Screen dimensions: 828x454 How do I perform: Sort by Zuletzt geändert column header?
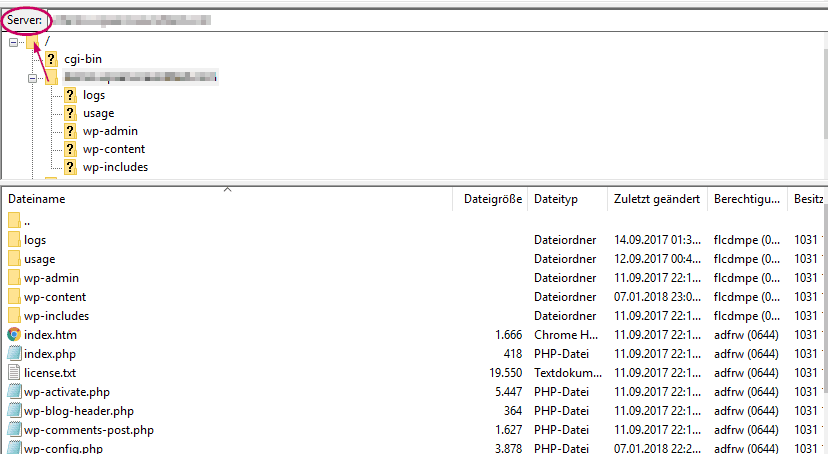pos(657,199)
